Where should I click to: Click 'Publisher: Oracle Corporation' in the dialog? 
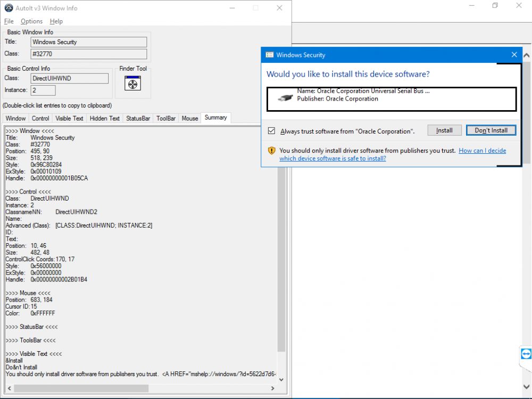338,99
